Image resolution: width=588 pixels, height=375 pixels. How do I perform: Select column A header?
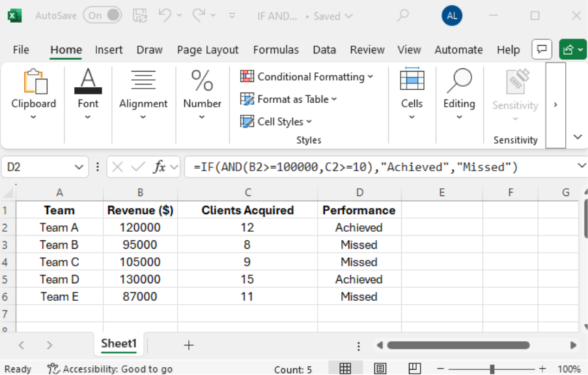pos(59,193)
